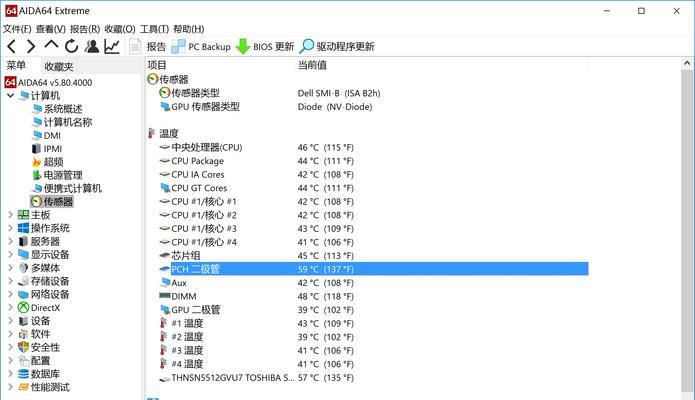Select DMI in the tree

(47, 135)
